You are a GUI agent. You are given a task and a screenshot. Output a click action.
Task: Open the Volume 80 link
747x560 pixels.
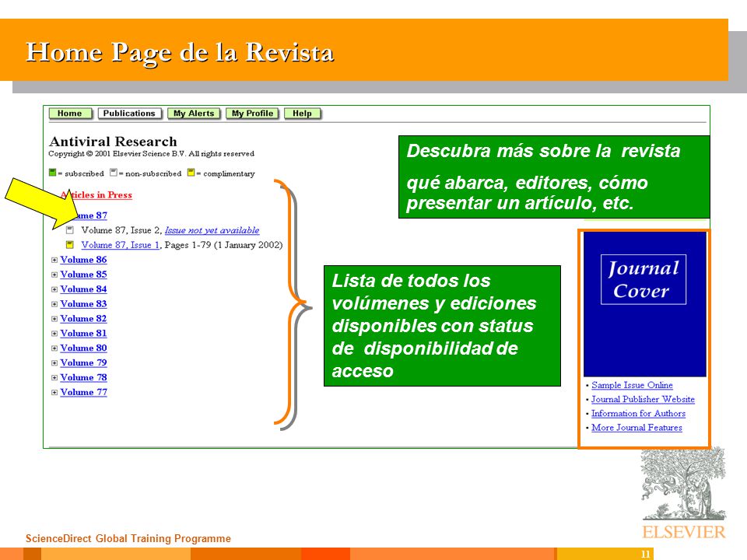point(83,348)
